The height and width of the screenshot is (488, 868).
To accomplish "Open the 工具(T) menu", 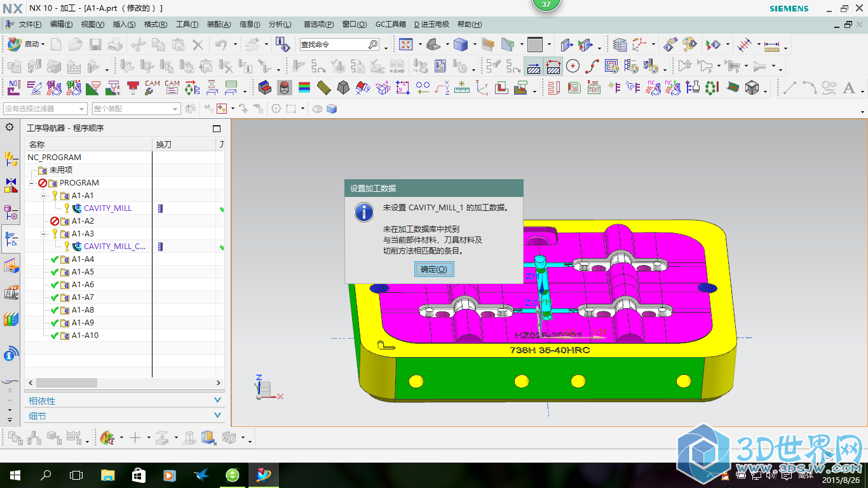I will click(187, 24).
